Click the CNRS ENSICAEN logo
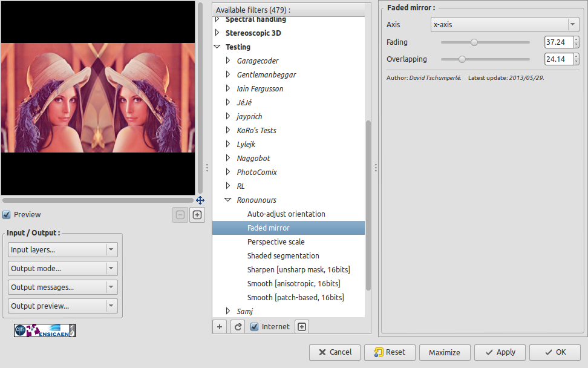 45,330
